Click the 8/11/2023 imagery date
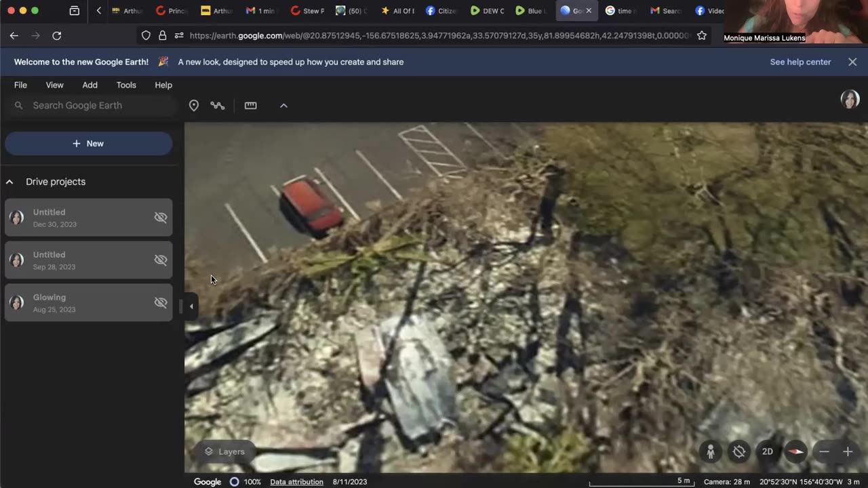The width and height of the screenshot is (868, 488). click(x=350, y=482)
